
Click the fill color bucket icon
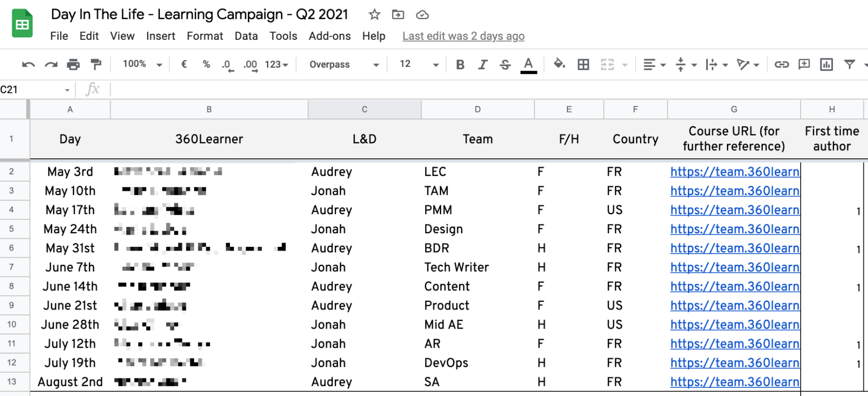click(559, 65)
